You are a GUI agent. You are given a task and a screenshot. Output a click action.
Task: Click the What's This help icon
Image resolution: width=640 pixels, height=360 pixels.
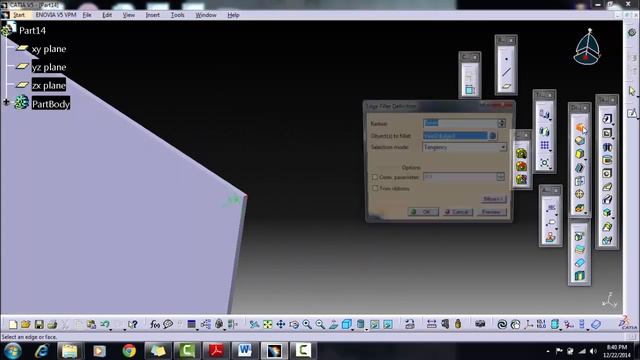[132, 324]
